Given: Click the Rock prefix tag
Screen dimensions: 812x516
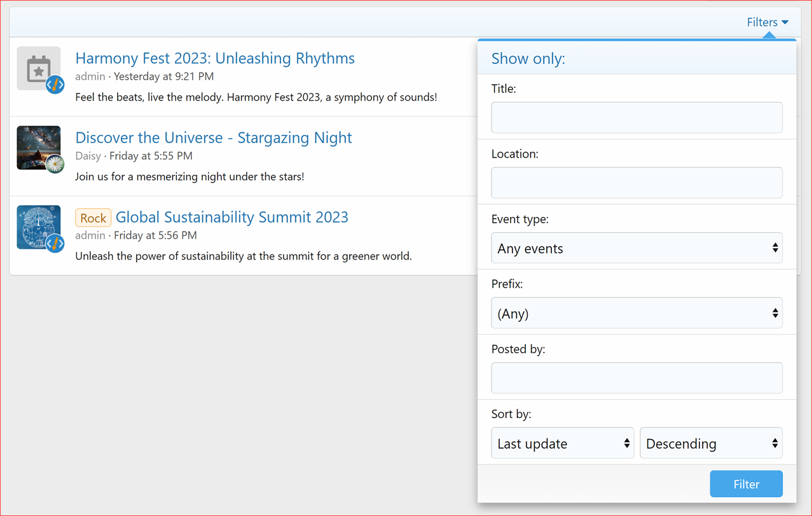Looking at the screenshot, I should tap(93, 218).
